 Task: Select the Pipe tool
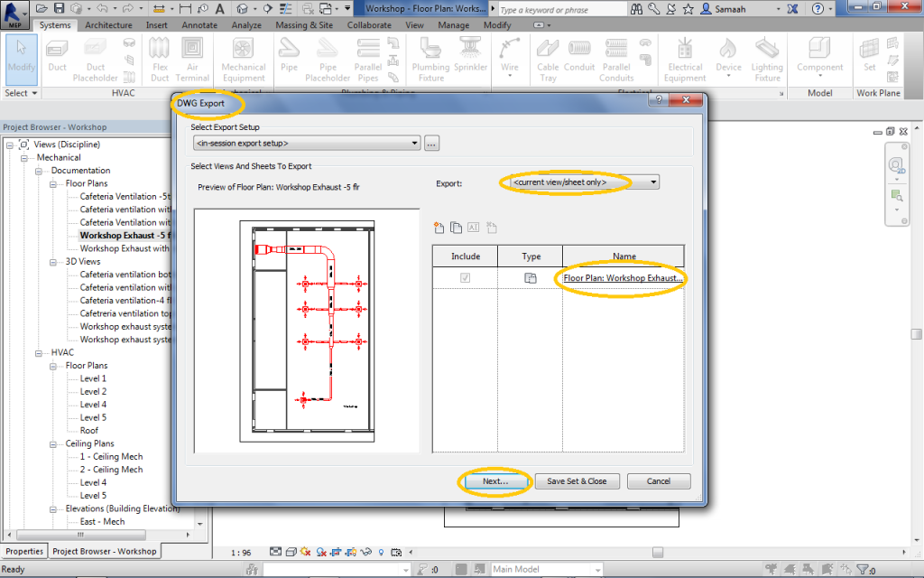[x=289, y=56]
